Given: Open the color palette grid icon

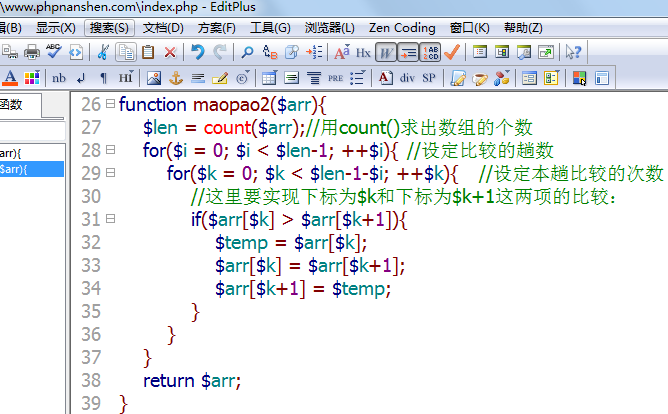Looking at the screenshot, I should click(x=32, y=78).
